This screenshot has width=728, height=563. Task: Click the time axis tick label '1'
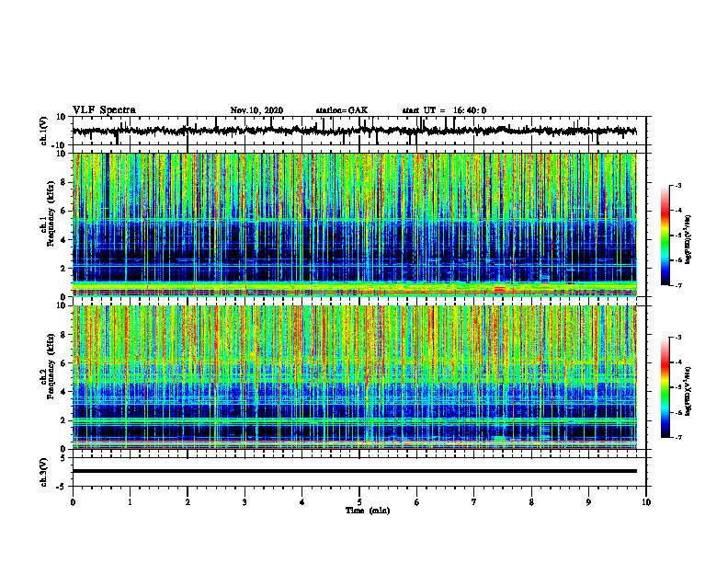(130, 502)
